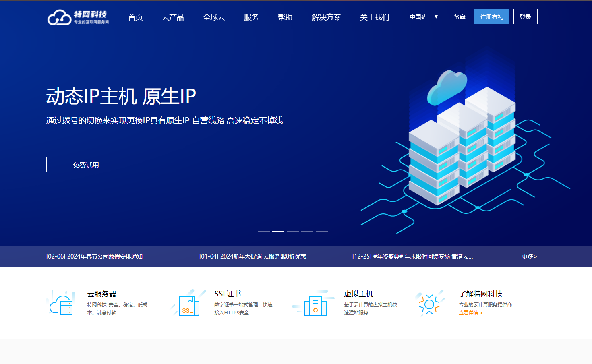This screenshot has height=364, width=592.
Task: Open the 中国站 region dropdown
Action: [x=422, y=17]
